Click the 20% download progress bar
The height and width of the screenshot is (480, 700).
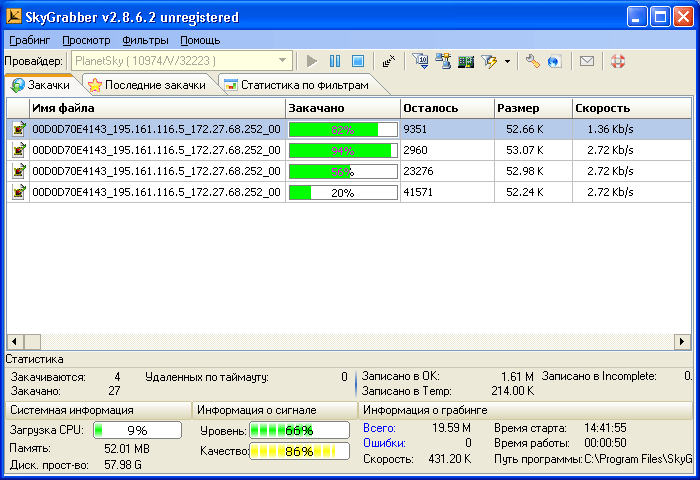(343, 192)
